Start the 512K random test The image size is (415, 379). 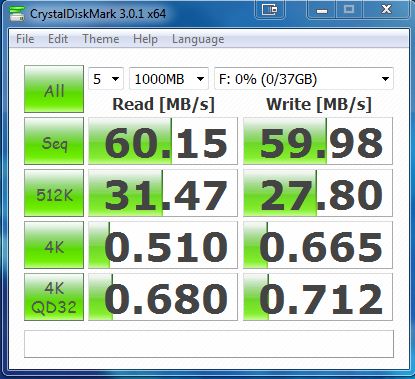coord(54,193)
